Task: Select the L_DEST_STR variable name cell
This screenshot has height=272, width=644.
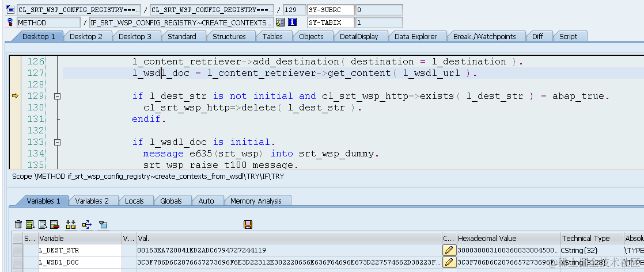Action: pos(80,250)
